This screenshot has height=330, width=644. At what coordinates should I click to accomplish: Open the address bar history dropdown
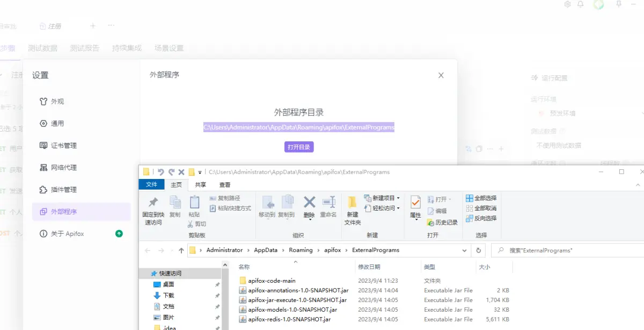click(x=465, y=250)
